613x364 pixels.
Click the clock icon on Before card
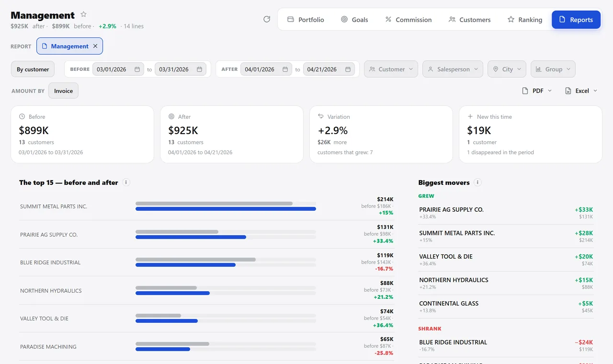click(x=22, y=116)
